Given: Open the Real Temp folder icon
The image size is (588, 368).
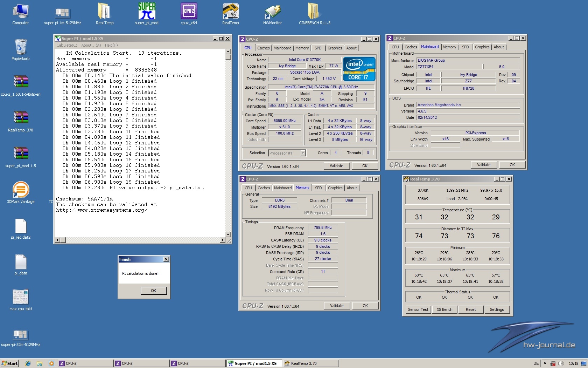Looking at the screenshot, I should pyautogui.click(x=104, y=14).
